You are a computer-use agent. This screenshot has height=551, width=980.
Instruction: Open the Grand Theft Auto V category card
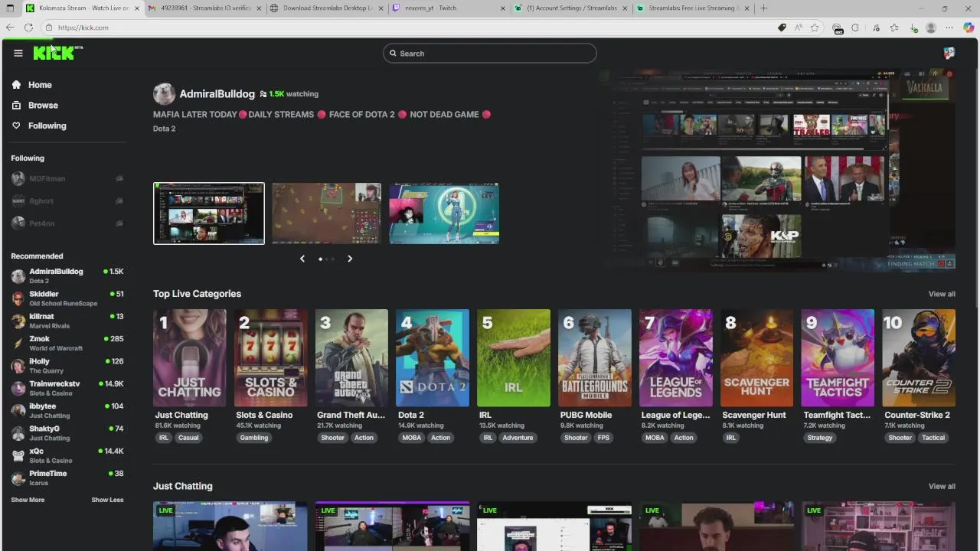pos(352,358)
